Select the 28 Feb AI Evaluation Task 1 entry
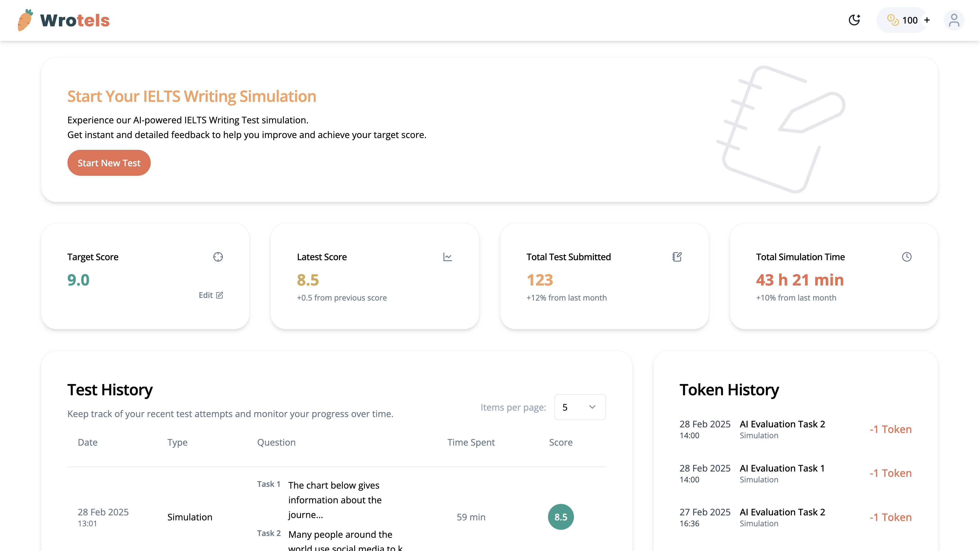The image size is (980, 551). pos(782,468)
